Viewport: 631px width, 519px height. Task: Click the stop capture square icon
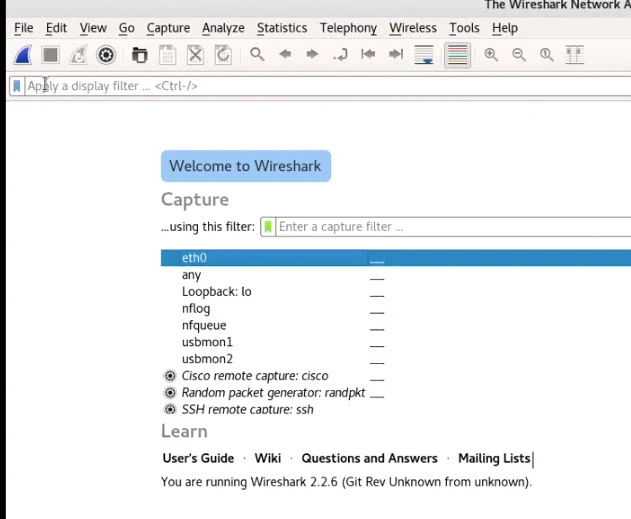(51, 55)
